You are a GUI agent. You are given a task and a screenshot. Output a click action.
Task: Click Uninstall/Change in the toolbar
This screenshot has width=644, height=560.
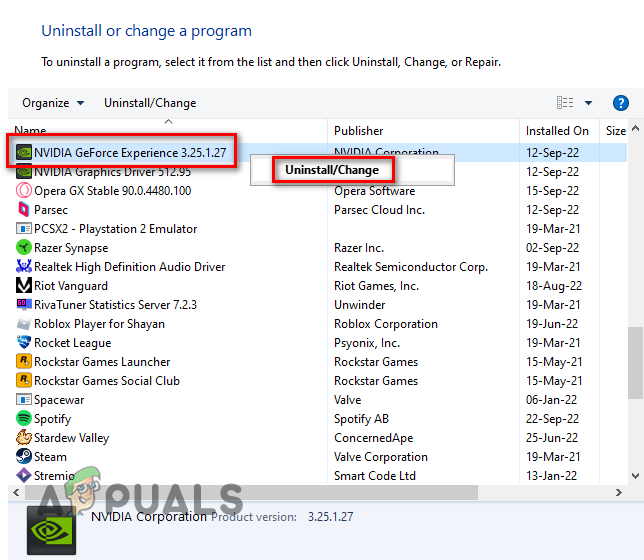pos(150,103)
